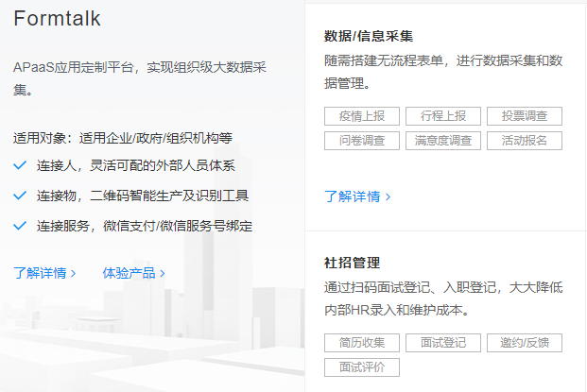Click the 活动报名 tag
The width and height of the screenshot is (587, 392).
[524, 141]
